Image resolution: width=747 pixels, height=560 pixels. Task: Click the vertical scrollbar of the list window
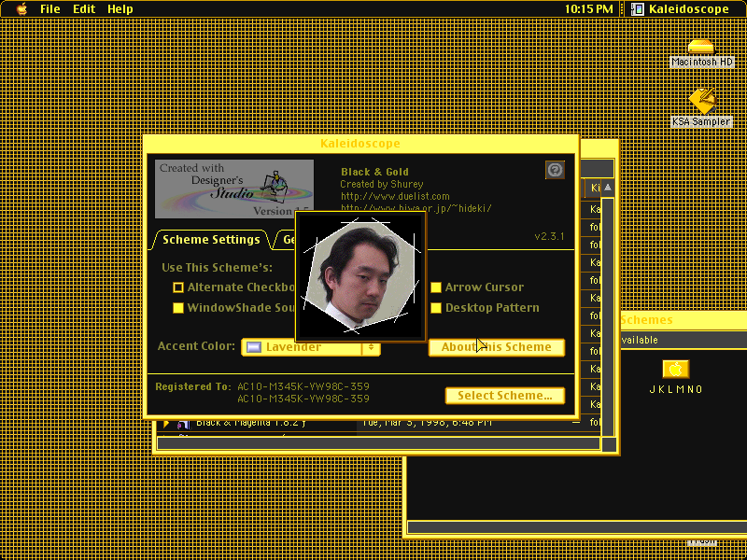pos(608,316)
